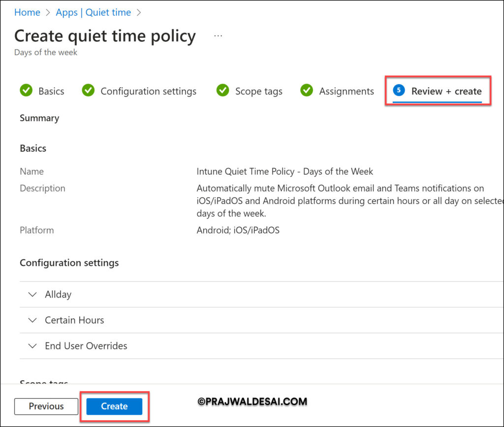Viewport: 504px width, 427px height.
Task: Open the Scope tags step
Action: 250,91
